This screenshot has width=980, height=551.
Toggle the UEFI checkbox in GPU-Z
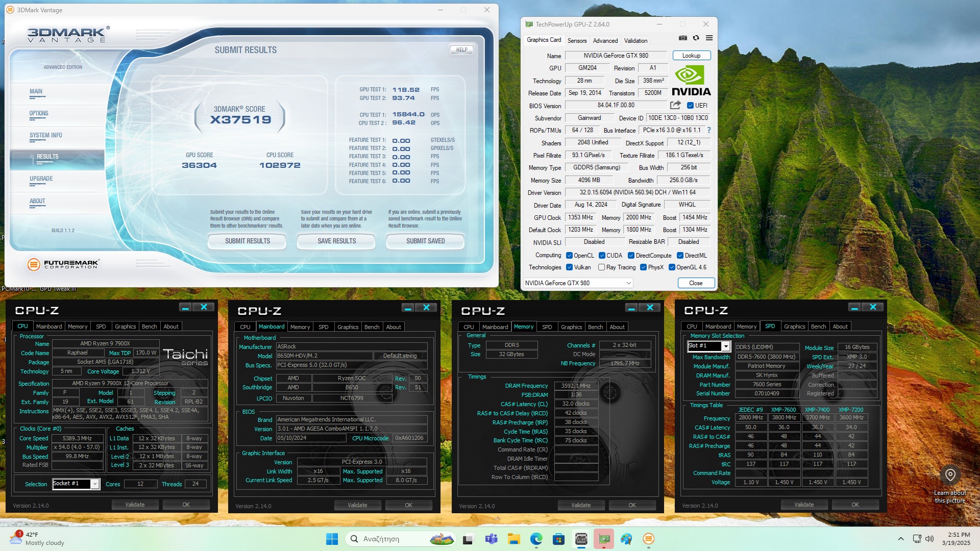[x=690, y=106]
